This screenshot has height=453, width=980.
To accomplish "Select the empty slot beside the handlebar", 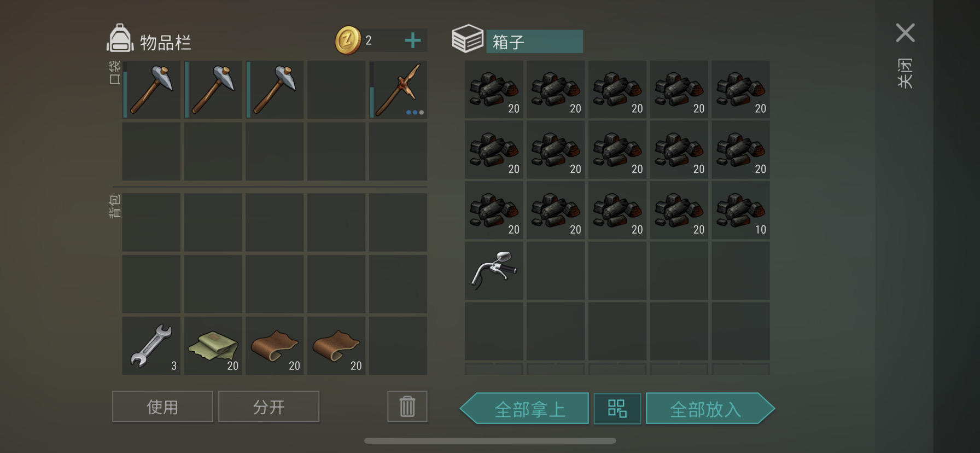I will [556, 270].
